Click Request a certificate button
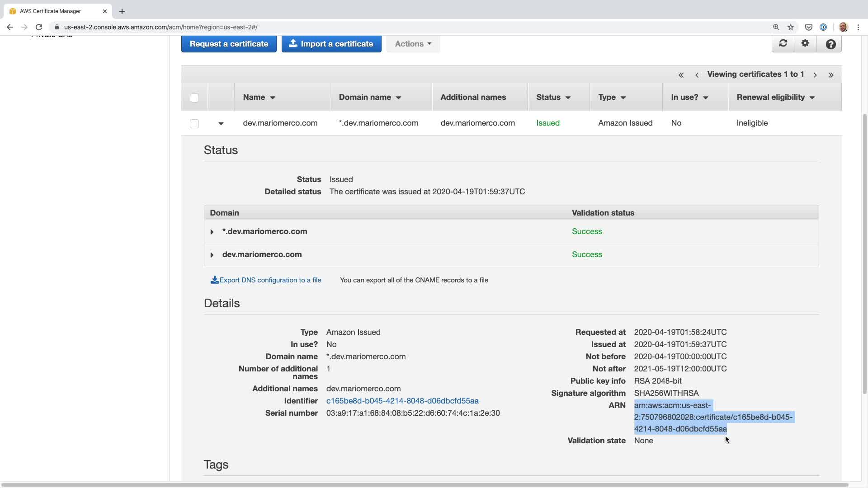 [229, 44]
